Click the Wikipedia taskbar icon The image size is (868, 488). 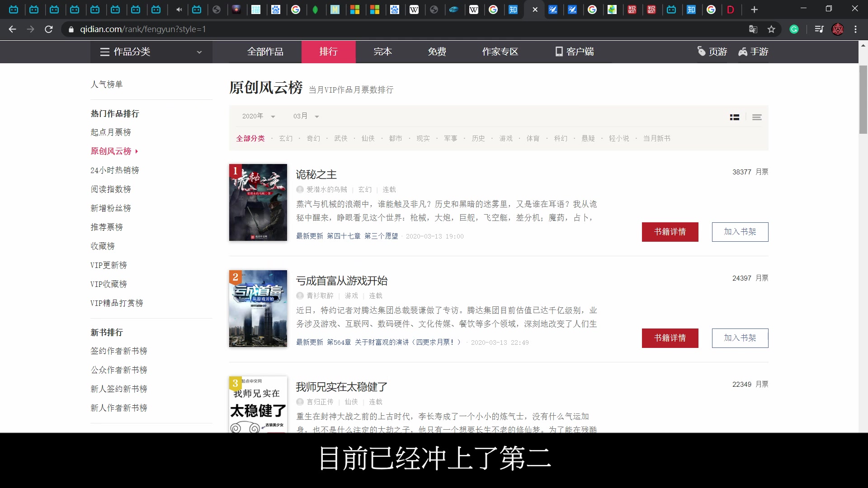[x=414, y=9]
